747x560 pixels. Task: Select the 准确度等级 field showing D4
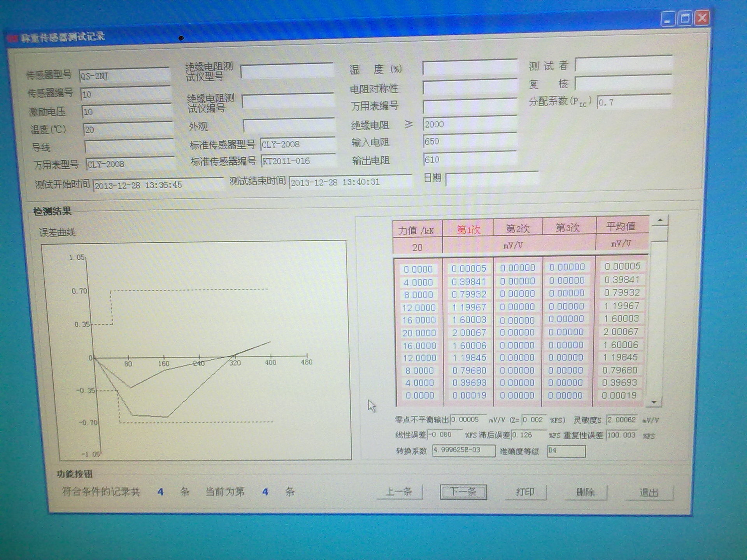[x=566, y=451]
